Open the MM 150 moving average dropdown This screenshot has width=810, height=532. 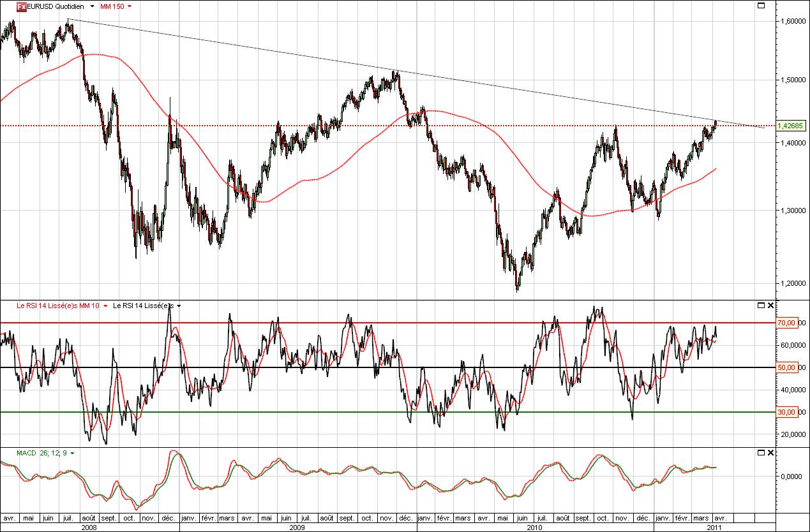click(x=130, y=8)
